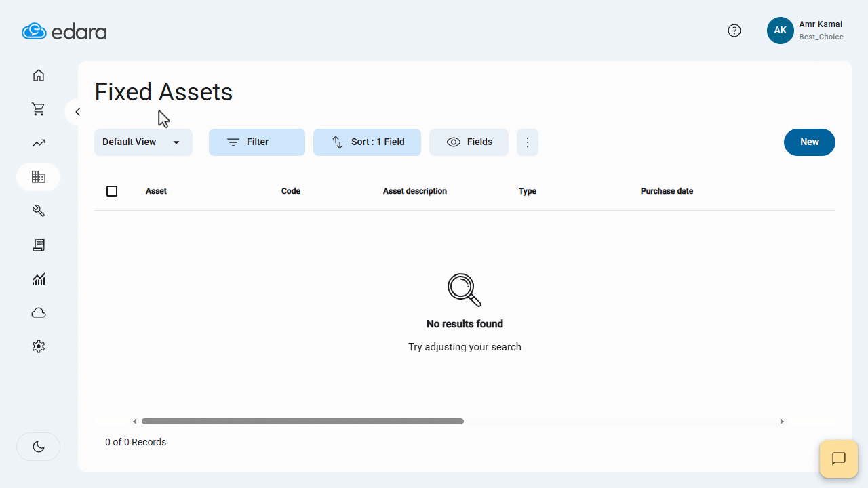The height and width of the screenshot is (488, 868).
Task: Open the chart reports sidebar icon
Action: tap(39, 279)
